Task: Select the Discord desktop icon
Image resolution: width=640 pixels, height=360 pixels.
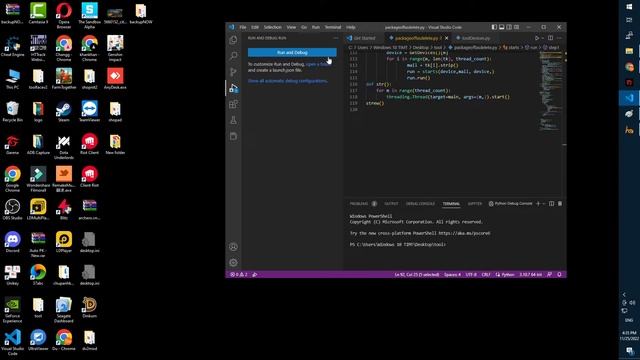Action: 12,242
